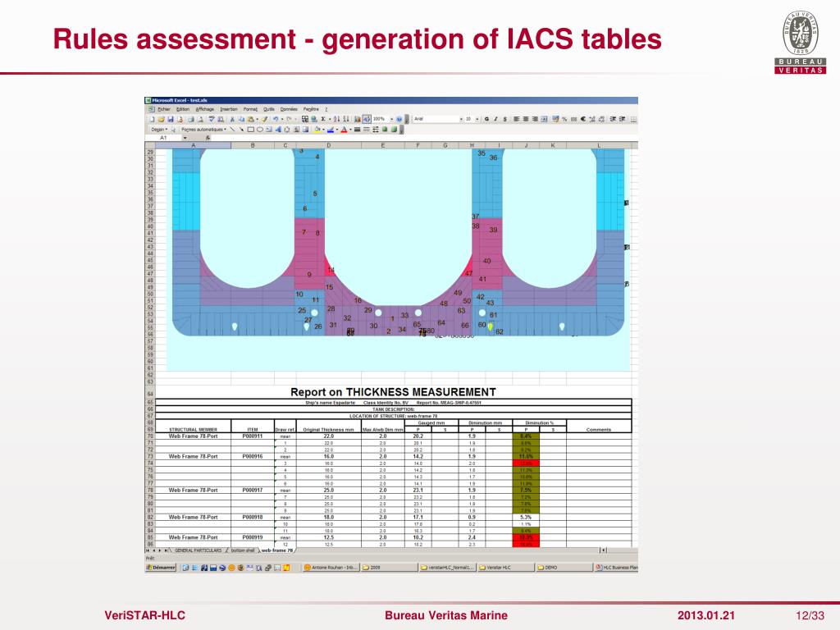Open the Données menu
The image size is (840, 630).
pos(289,109)
